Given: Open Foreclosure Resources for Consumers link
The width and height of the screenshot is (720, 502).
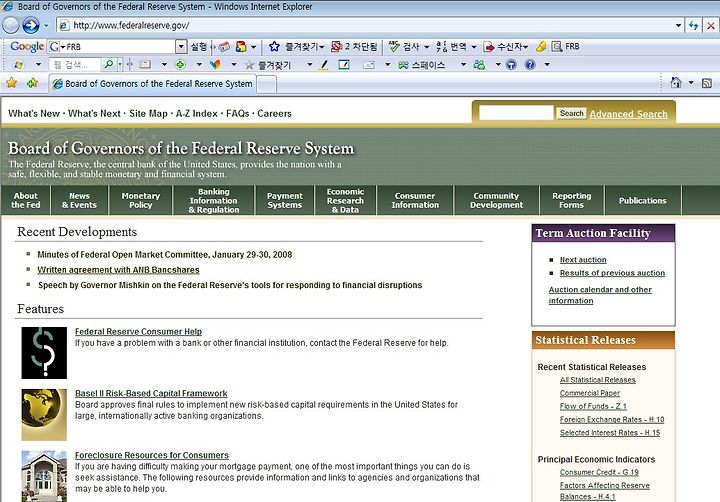Looking at the screenshot, I should tap(152, 455).
